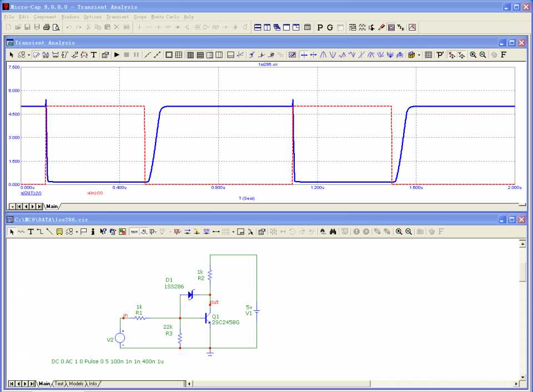This screenshot has height=392, width=533.
Task: Click the v(OUT)(V) waveform label
Action: (31, 193)
